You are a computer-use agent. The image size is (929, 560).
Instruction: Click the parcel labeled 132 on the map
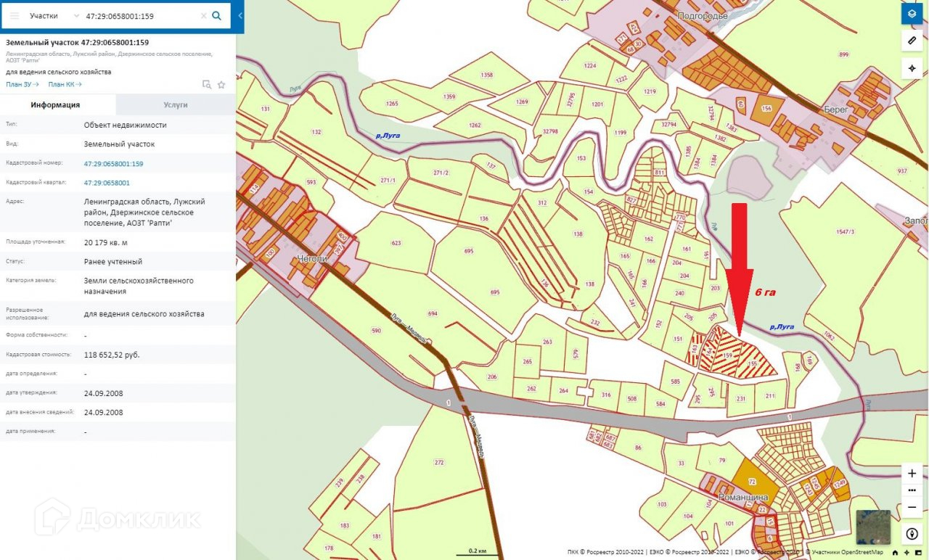(316, 132)
